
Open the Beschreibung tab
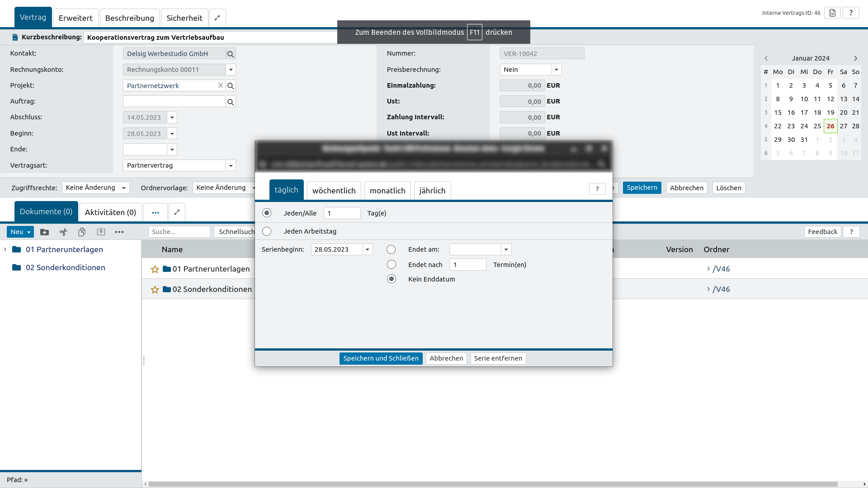click(x=129, y=18)
